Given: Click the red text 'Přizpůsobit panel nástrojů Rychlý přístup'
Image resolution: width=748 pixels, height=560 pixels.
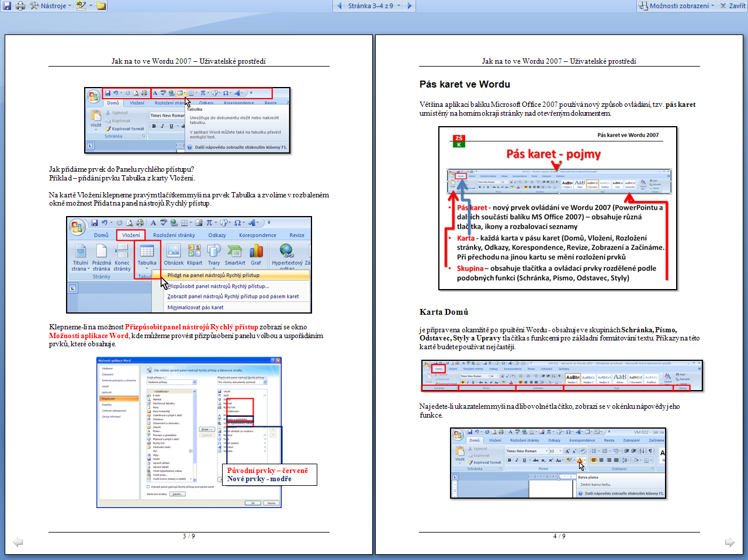Looking at the screenshot, I should pos(191,327).
